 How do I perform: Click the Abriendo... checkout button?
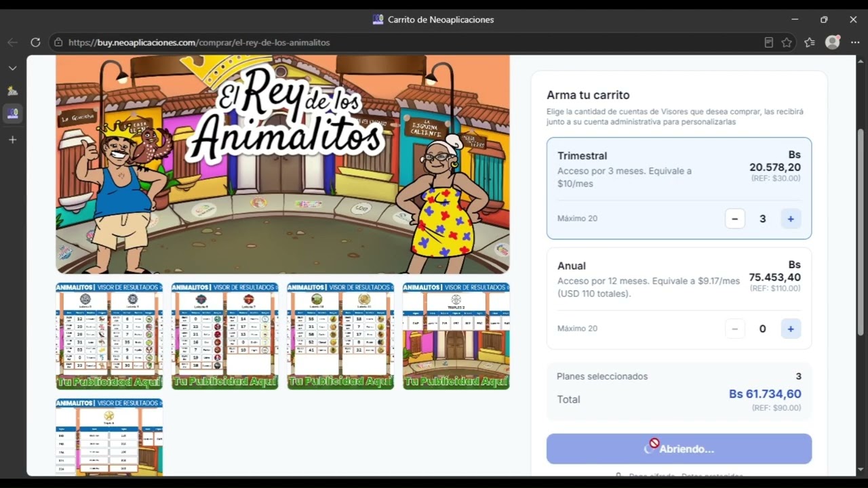click(x=679, y=449)
